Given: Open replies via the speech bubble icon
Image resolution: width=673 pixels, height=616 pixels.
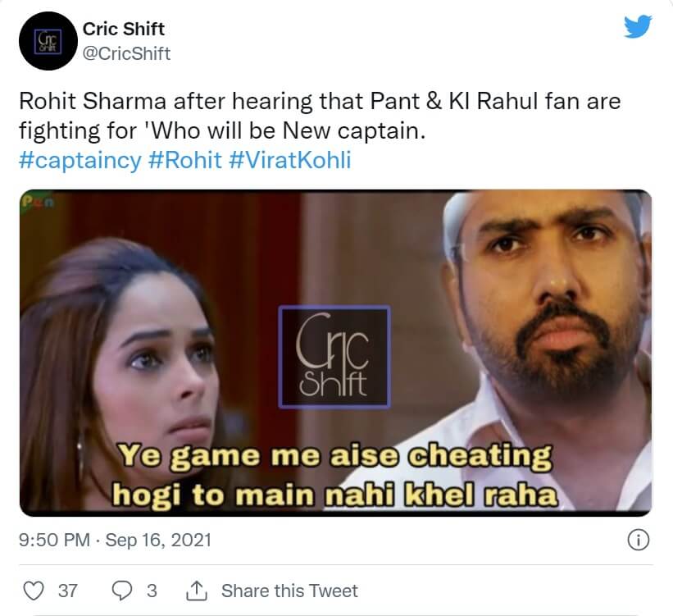Looking at the screenshot, I should [x=122, y=591].
